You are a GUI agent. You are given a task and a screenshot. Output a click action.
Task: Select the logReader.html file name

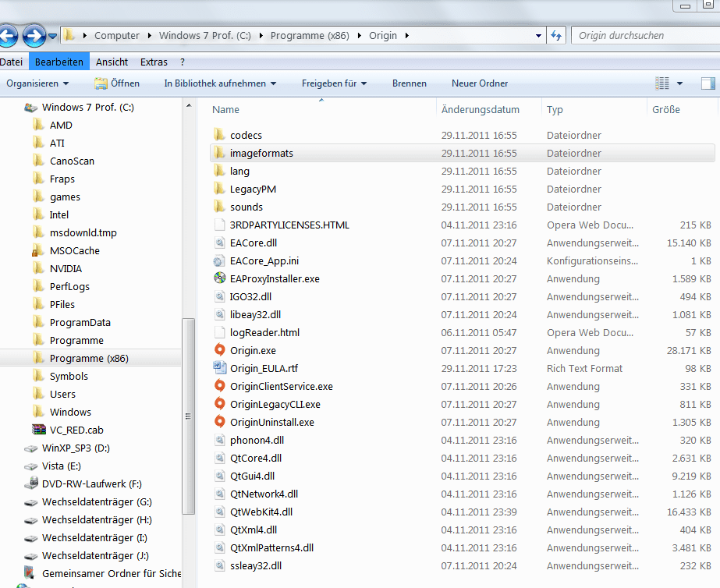click(x=264, y=332)
